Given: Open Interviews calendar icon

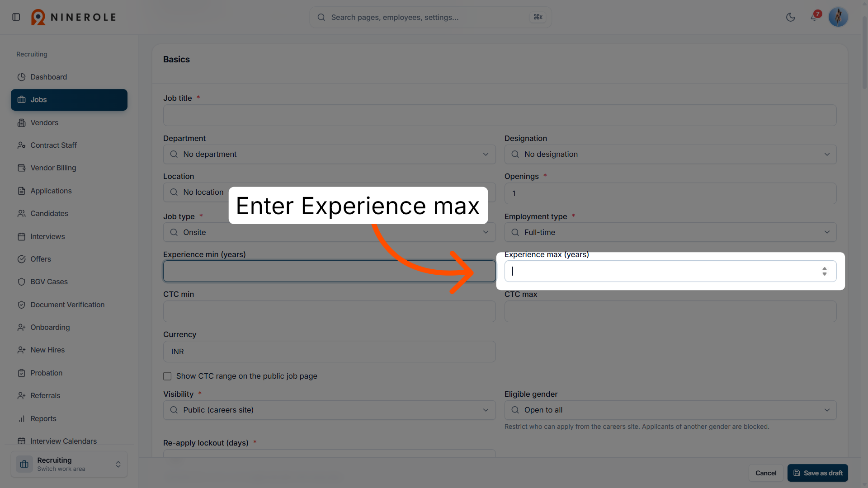Looking at the screenshot, I should pos(21,236).
